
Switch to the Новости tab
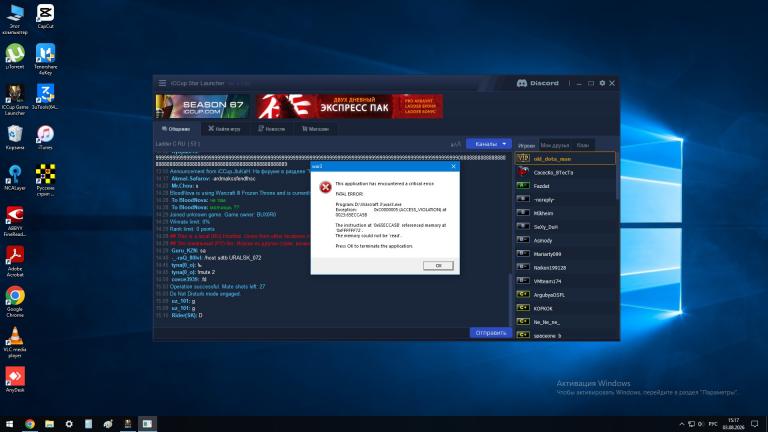click(271, 129)
